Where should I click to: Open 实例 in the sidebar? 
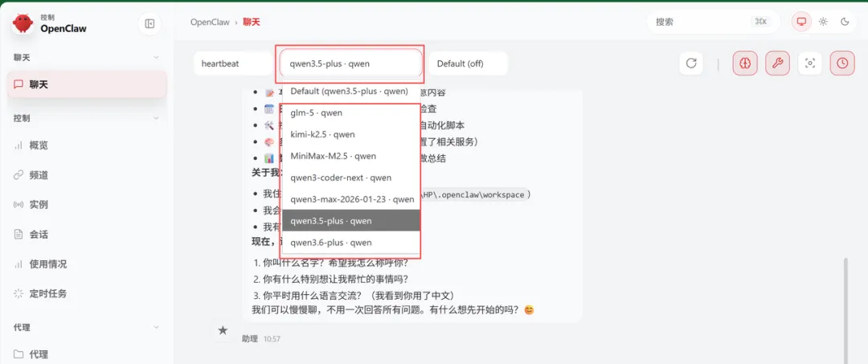(87, 205)
